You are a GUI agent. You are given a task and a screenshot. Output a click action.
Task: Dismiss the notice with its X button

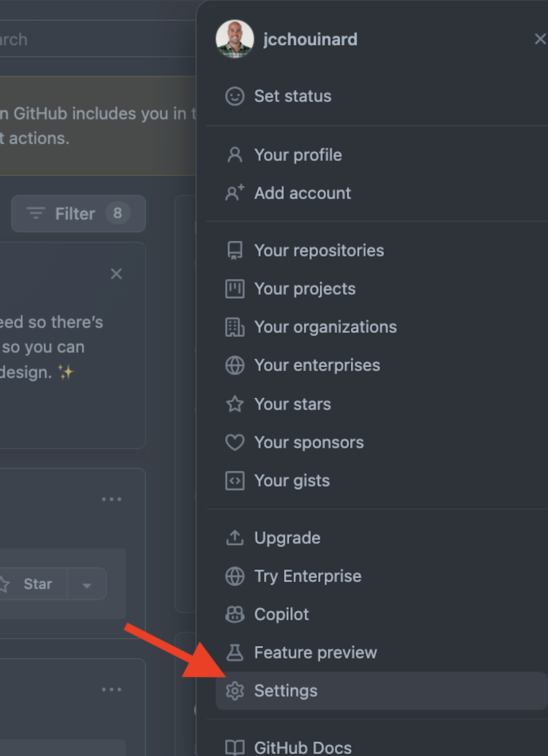click(117, 274)
